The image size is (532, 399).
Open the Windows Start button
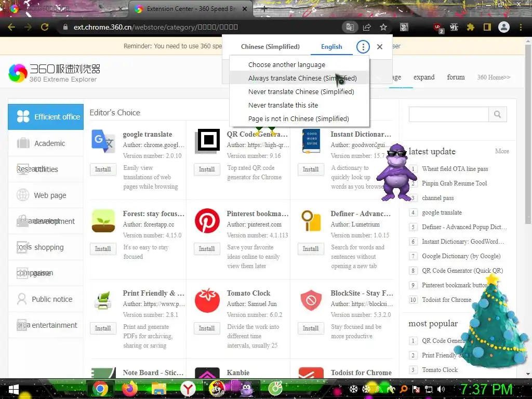13,389
